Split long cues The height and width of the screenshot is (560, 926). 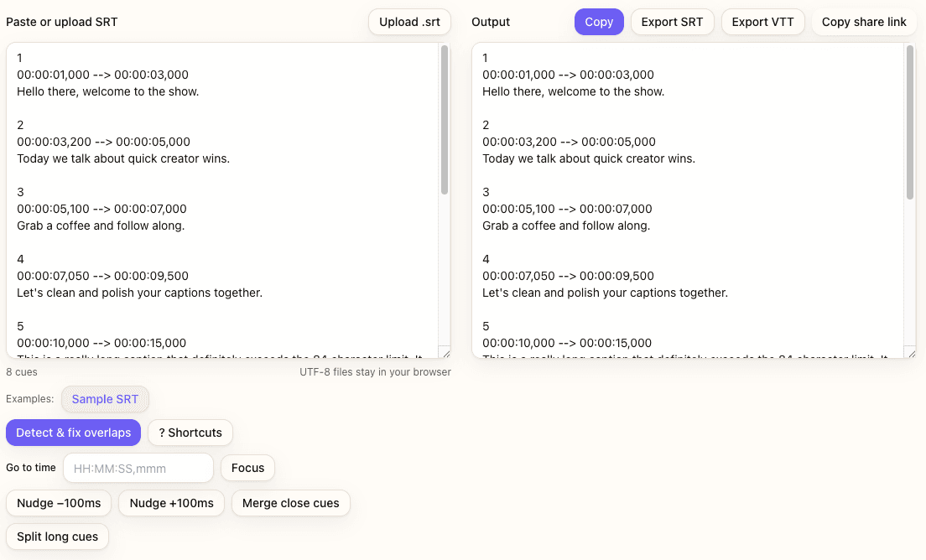click(57, 537)
